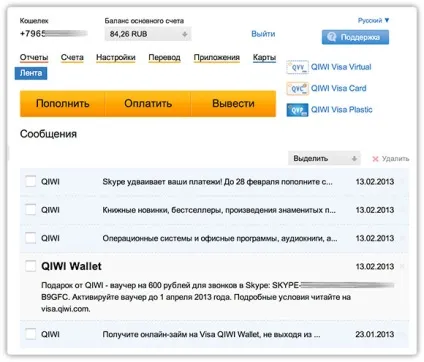
Task: Tick the checkbox for the Skype удваивает message
Action: pyautogui.click(x=31, y=182)
